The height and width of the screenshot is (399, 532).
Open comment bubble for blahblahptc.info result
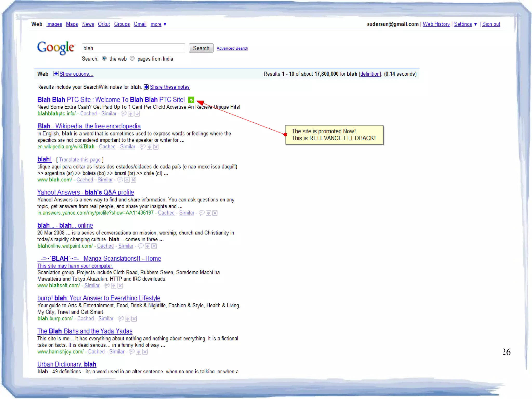click(x=124, y=114)
